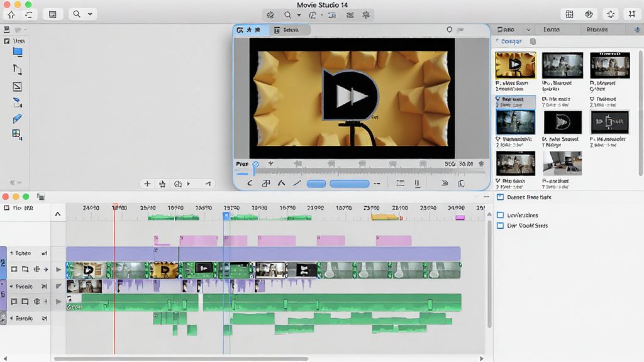
Task: Click the pink marker at timeline ruler right end
Action: [x=460, y=217]
